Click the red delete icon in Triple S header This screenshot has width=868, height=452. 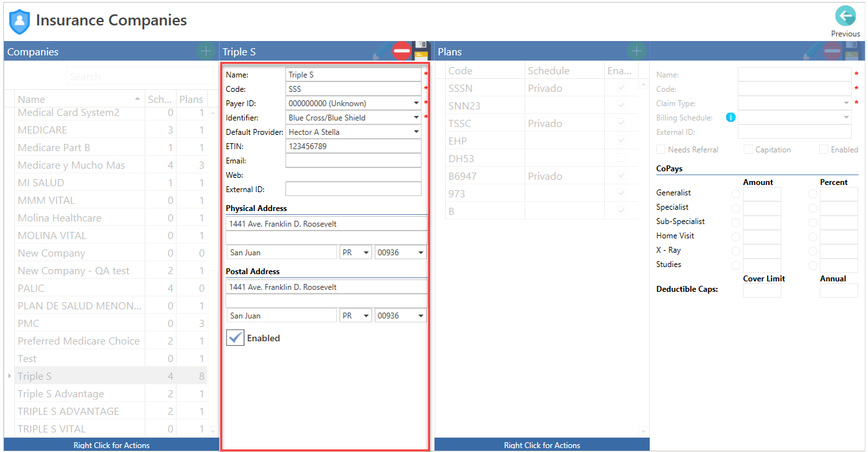click(402, 51)
